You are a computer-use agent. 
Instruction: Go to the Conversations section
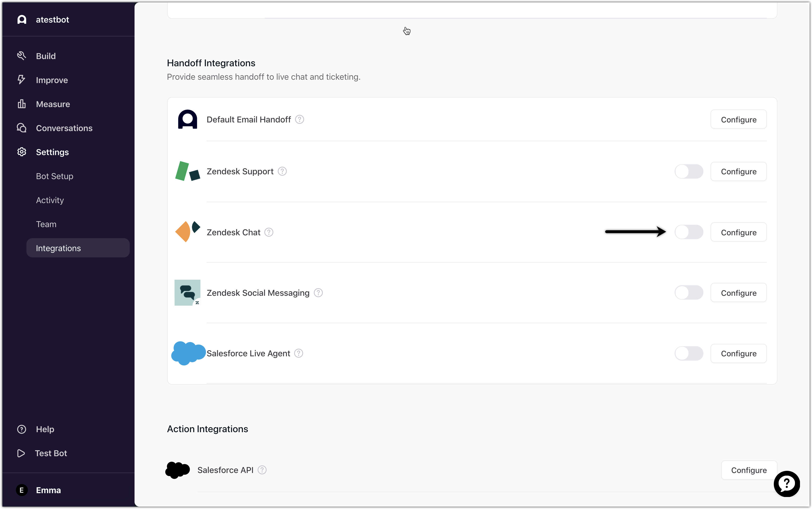tap(64, 128)
